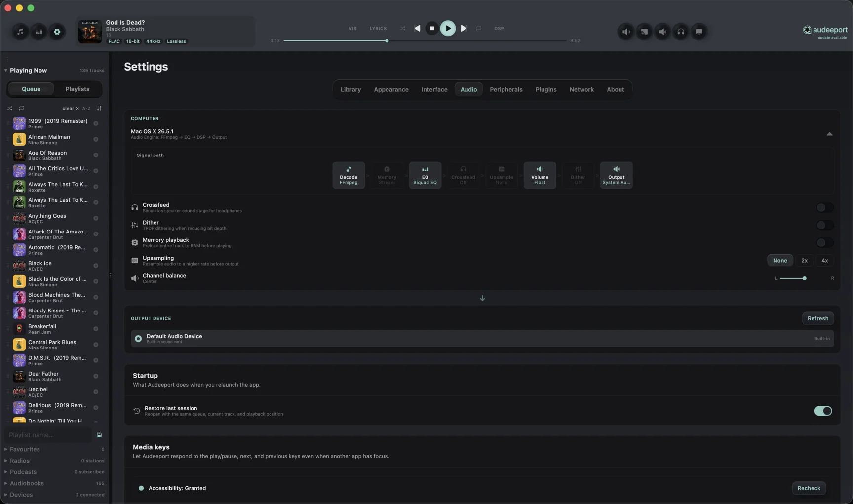The height and width of the screenshot is (504, 853).
Task: Click the headphones icon in top bar
Action: [x=681, y=32]
